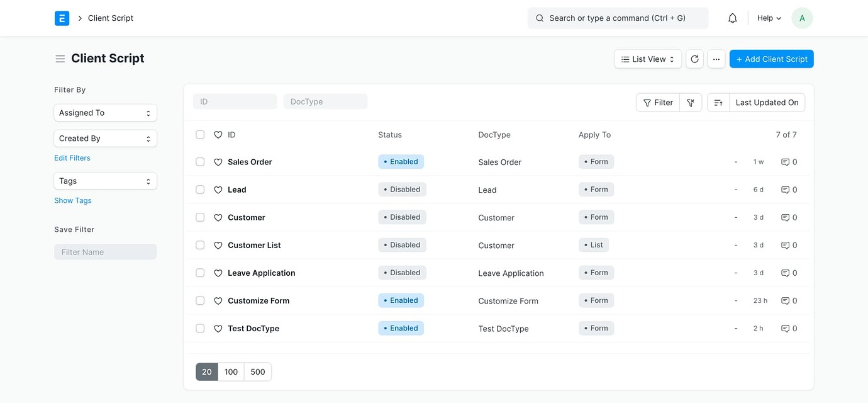Click Client Script breadcrumb

(111, 18)
